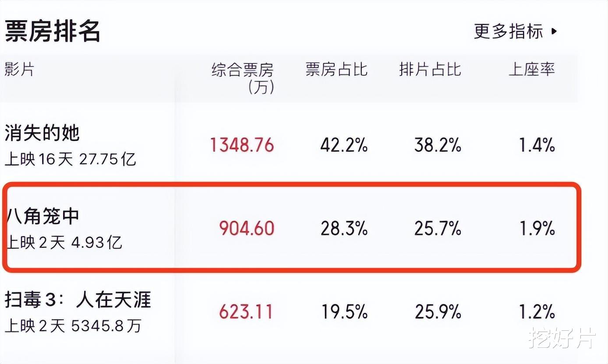
Task: Open the movie 扫毒3：人在天涯
Action: click(x=79, y=301)
